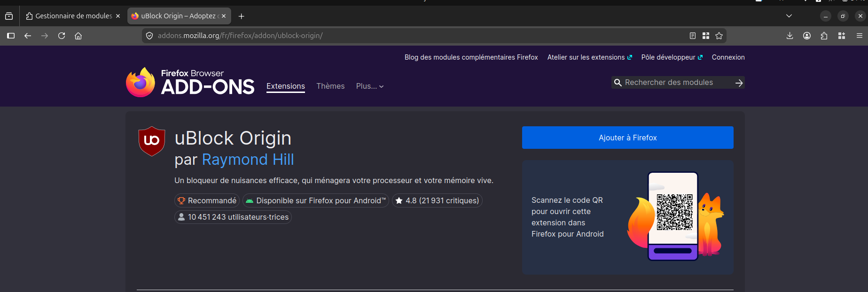Click the Connexion link

coord(728,57)
